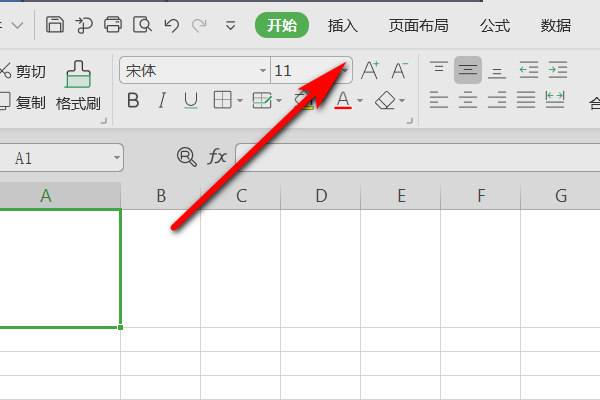Open borders dropdown arrow
600x400 pixels.
pyautogui.click(x=240, y=101)
